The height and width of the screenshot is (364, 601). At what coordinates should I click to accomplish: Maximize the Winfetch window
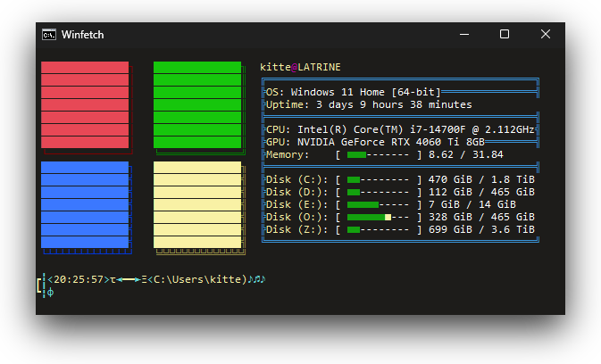tap(505, 34)
